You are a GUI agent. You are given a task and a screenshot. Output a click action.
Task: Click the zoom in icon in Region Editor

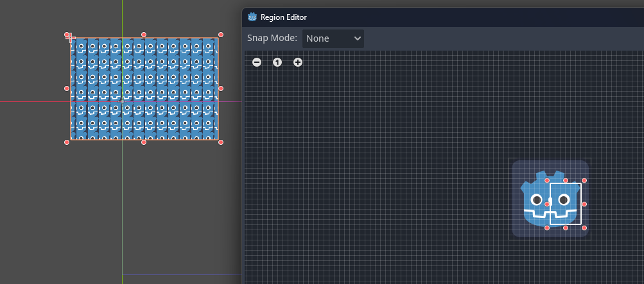click(x=298, y=62)
